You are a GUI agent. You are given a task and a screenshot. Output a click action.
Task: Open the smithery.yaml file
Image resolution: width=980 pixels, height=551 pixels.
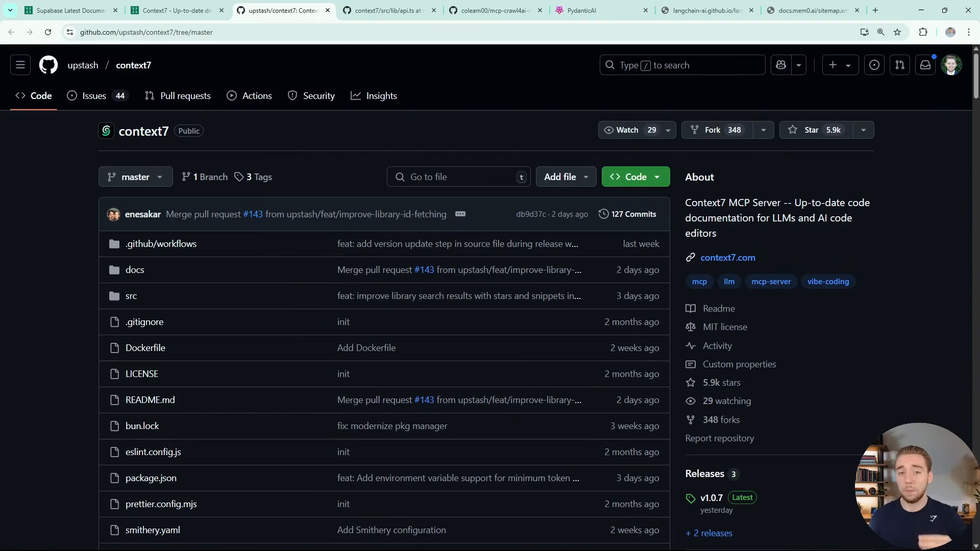(x=153, y=530)
